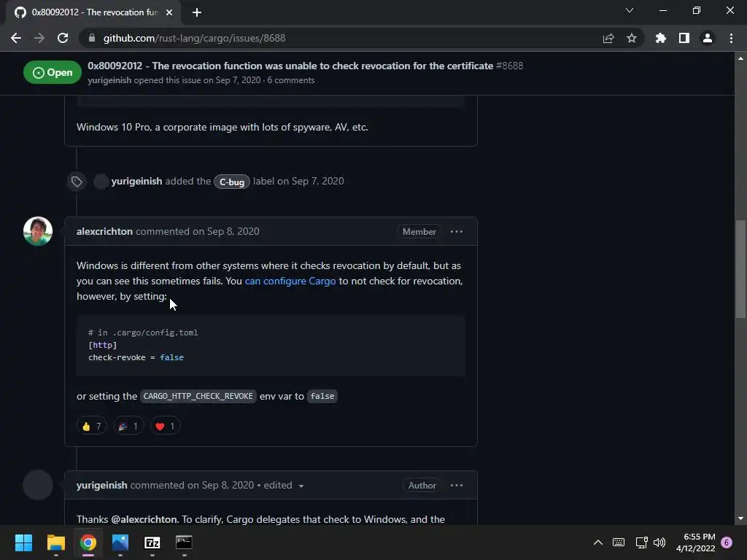The width and height of the screenshot is (747, 560).
Task: Click the check-revoke = false code line
Action: (x=136, y=357)
